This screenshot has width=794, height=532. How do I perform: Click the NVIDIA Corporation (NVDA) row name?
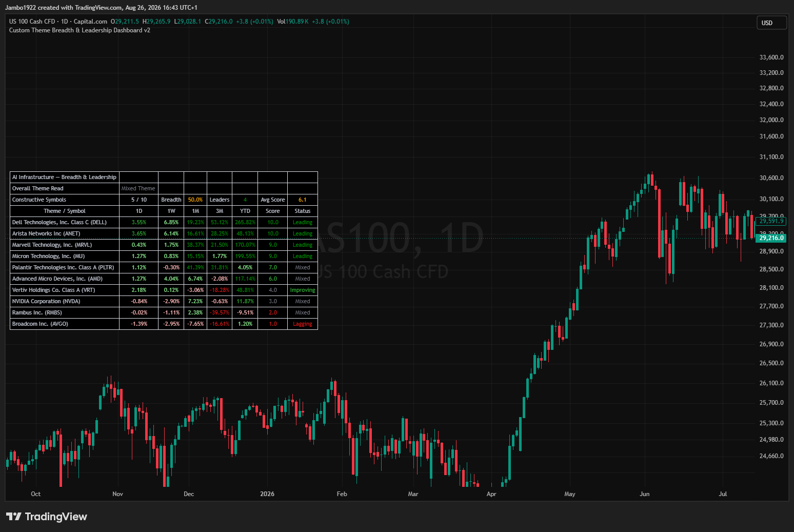coord(46,301)
